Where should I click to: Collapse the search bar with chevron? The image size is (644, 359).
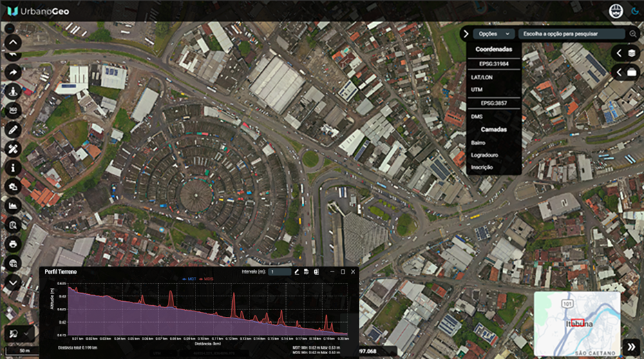click(466, 34)
